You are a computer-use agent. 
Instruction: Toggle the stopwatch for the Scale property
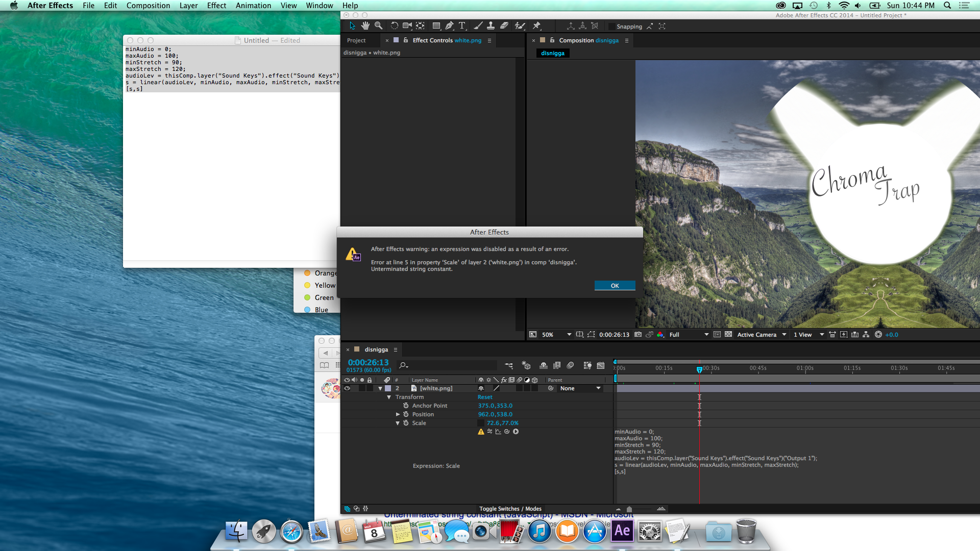point(406,423)
